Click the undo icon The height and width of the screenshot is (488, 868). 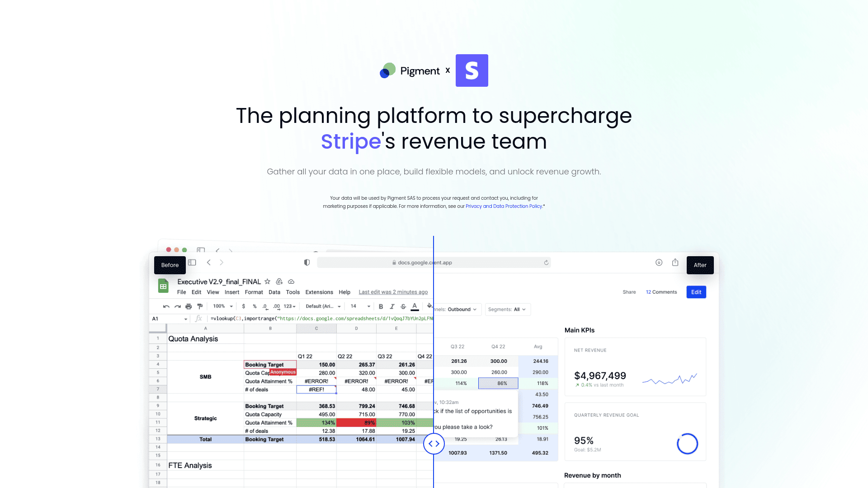(166, 306)
